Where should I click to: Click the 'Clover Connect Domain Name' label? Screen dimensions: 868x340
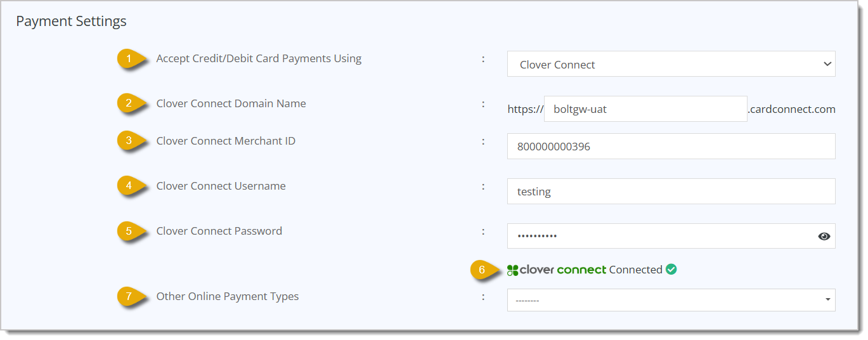coord(231,103)
